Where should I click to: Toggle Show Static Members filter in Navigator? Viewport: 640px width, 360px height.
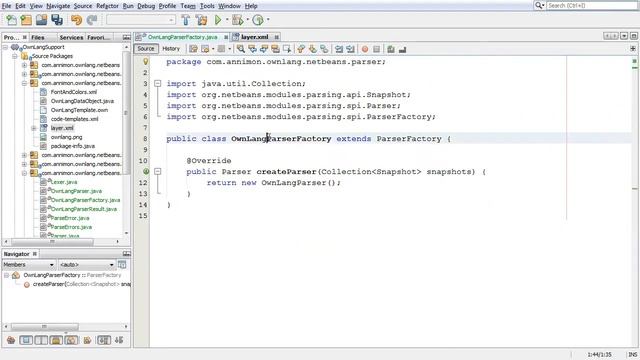(x=41, y=340)
